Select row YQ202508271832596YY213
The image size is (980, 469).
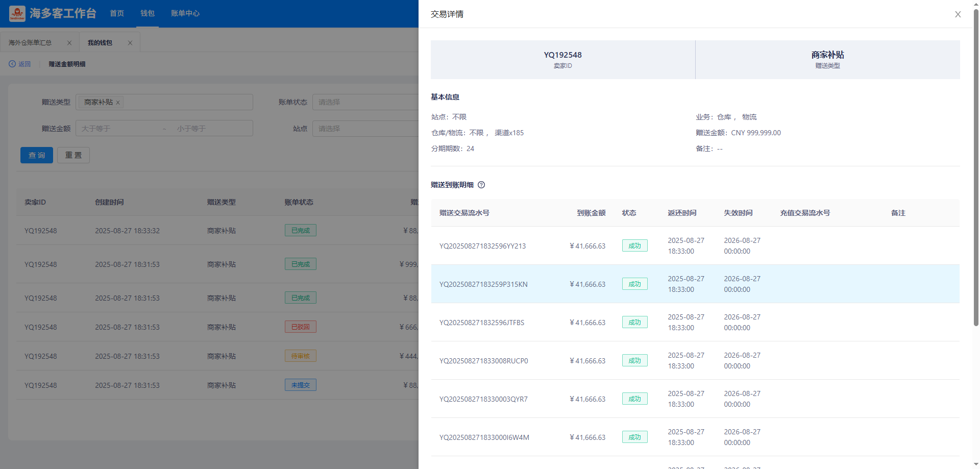[x=695, y=245]
